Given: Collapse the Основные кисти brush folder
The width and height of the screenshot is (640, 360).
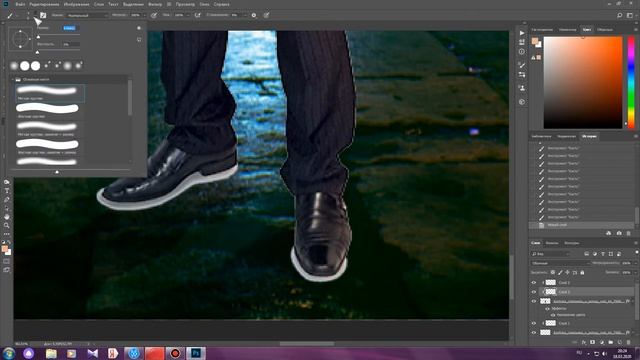Looking at the screenshot, I should pos(13,80).
